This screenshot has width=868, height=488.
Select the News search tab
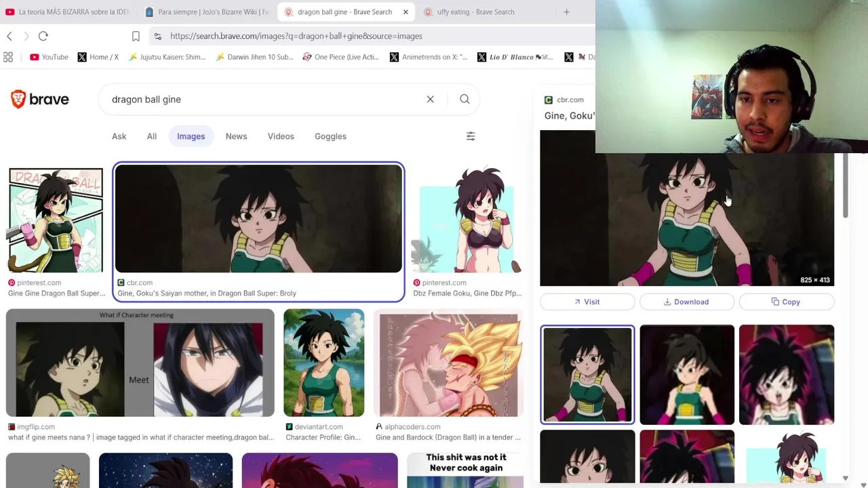click(236, 136)
